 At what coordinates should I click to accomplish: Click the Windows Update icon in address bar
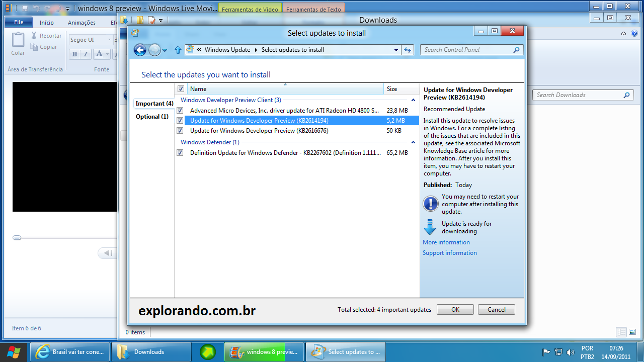[190, 49]
